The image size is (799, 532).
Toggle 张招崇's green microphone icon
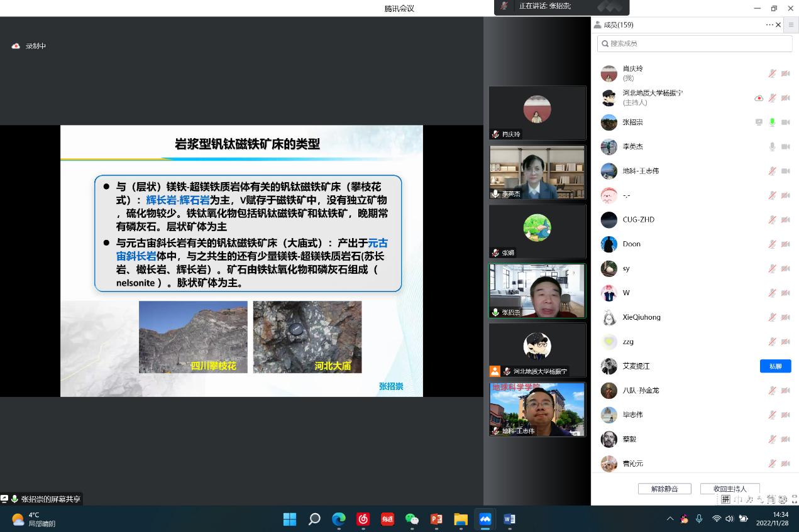pyautogui.click(x=772, y=122)
